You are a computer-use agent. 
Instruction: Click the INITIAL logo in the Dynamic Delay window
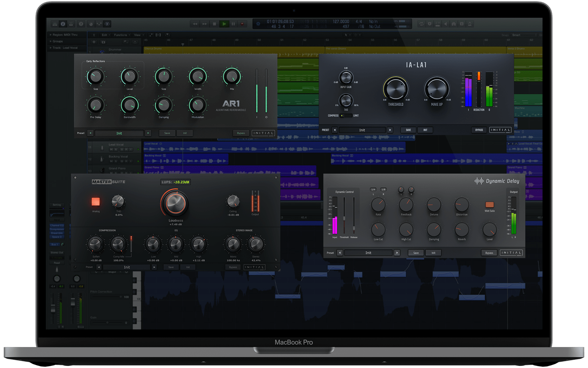tap(511, 253)
